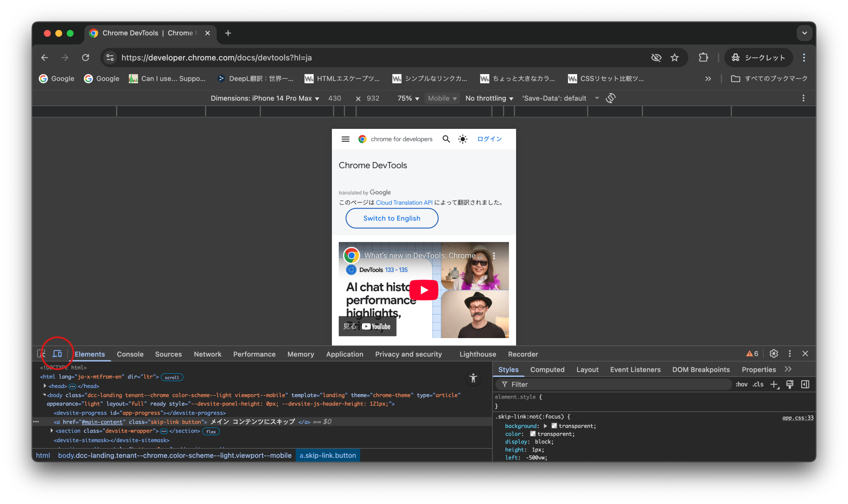Click the 見る YouTube watch button
The height and width of the screenshot is (504, 848).
coord(367,326)
